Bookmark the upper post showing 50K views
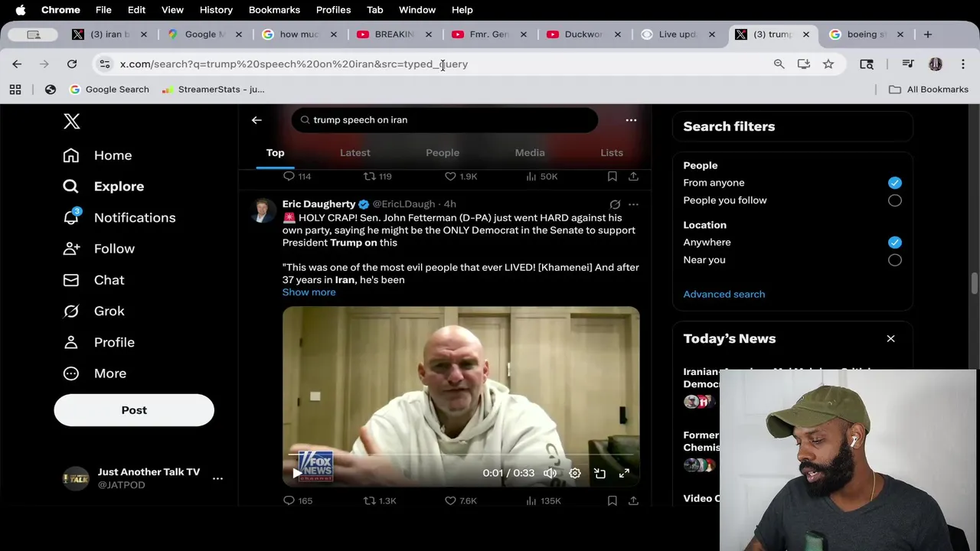The height and width of the screenshot is (551, 980). pos(612,177)
